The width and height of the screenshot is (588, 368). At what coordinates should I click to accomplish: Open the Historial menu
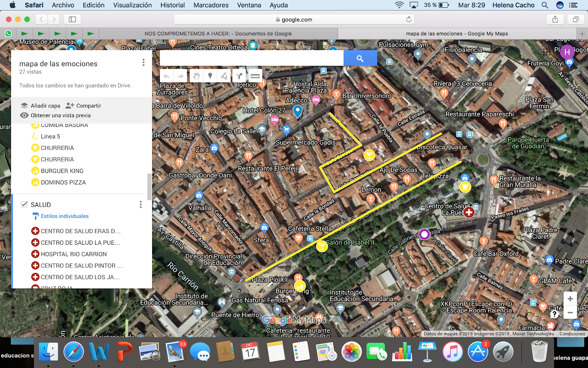pyautogui.click(x=172, y=5)
